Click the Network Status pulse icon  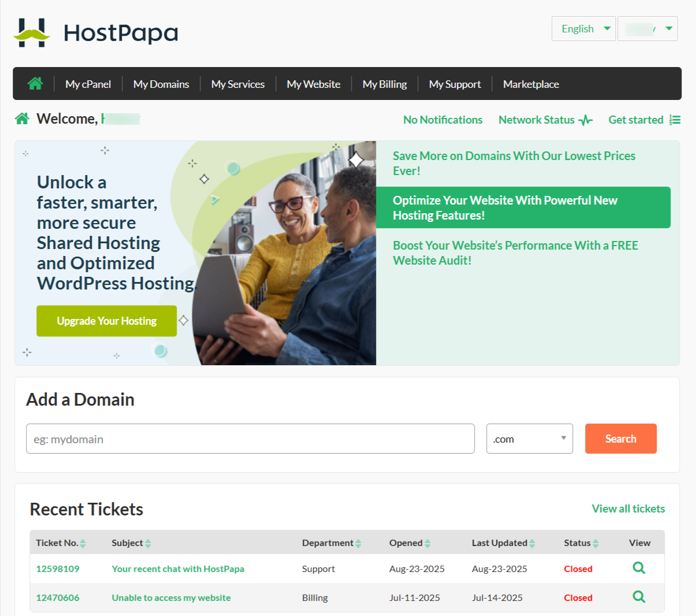[586, 120]
